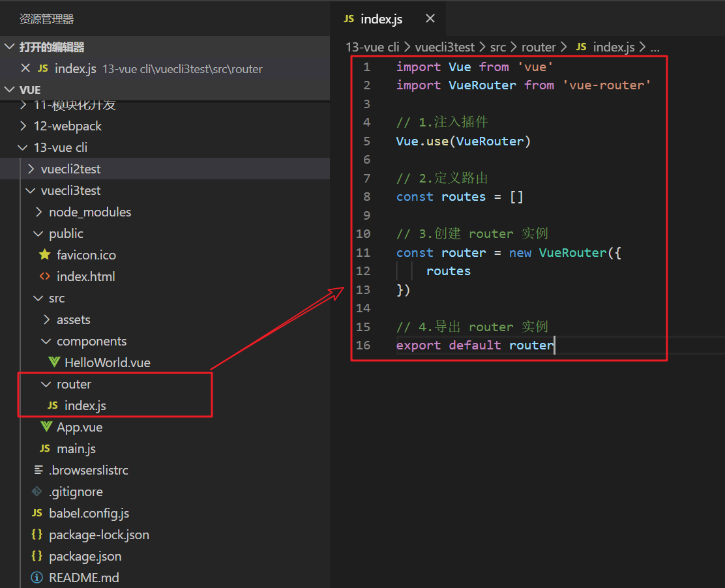
Task: Close the index.js editor tab
Action: coord(430,19)
